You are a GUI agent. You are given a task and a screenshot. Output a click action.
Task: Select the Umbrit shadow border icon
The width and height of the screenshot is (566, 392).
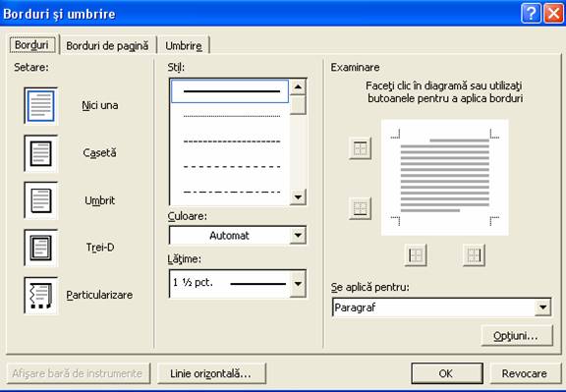click(41, 200)
